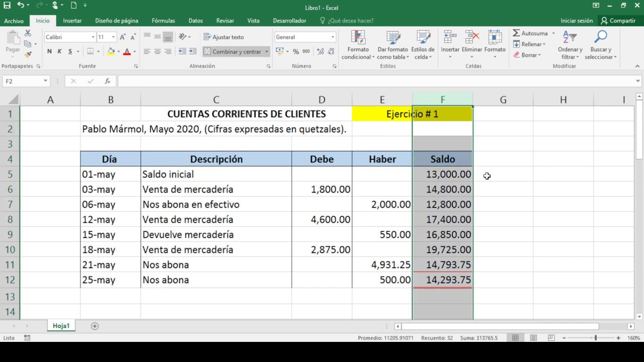644x362 pixels.
Task: Open the Calibri font name dropdown
Action: 93,37
